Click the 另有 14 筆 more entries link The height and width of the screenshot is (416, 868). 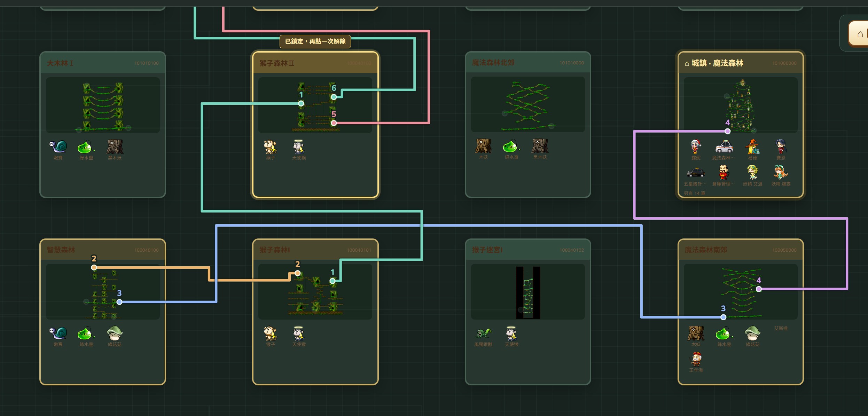coord(694,193)
